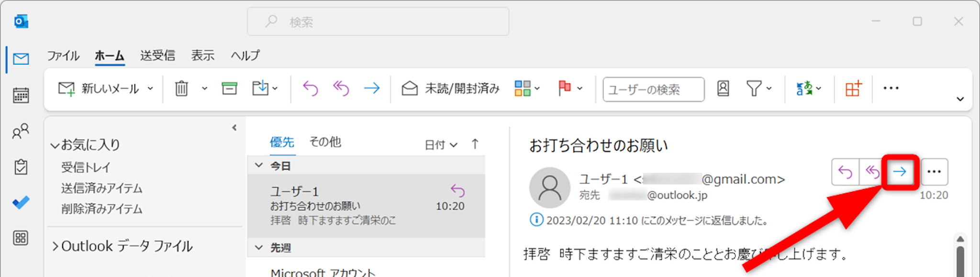Open the To Do checkmark app in the sidebar

(21, 202)
